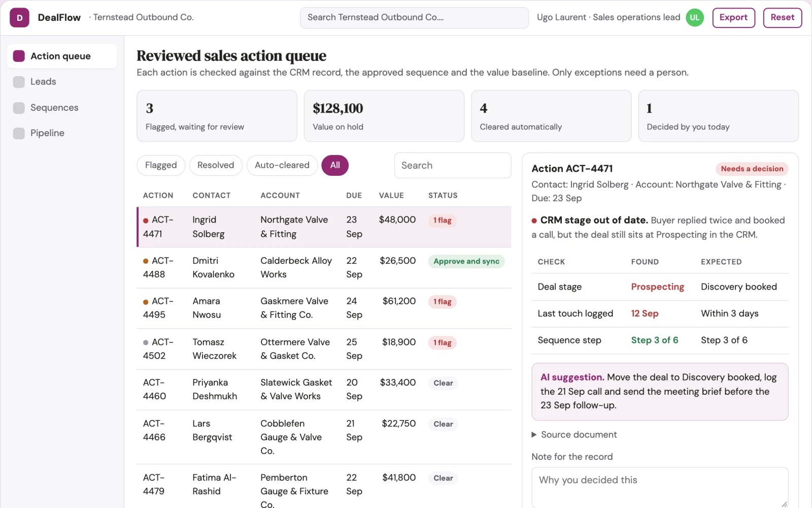The image size is (812, 508).
Task: Click the Cleared automatically card
Action: coord(551,116)
